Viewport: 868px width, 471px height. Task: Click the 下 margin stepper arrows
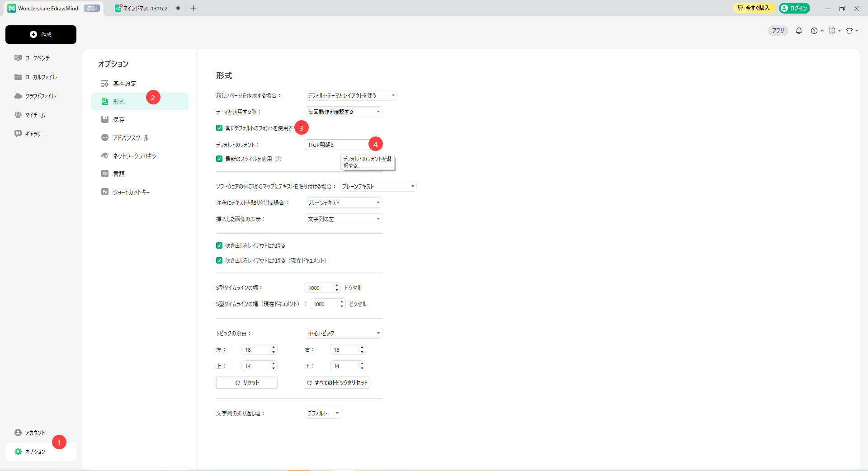362,366
